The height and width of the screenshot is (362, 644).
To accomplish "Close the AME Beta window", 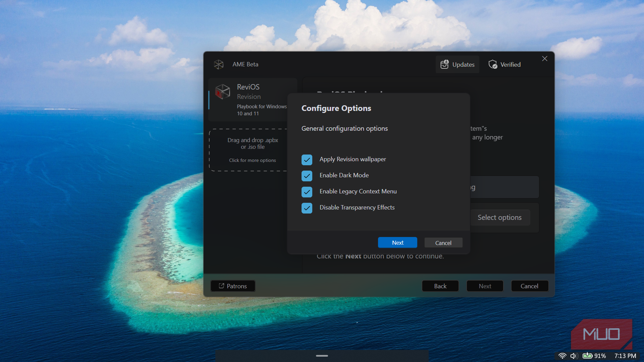I will point(545,59).
